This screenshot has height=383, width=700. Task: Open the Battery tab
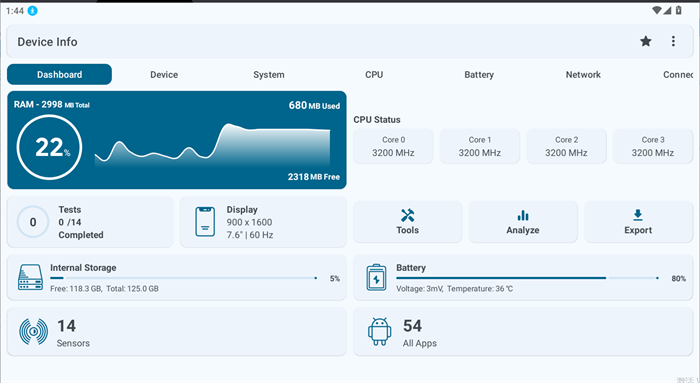(479, 75)
